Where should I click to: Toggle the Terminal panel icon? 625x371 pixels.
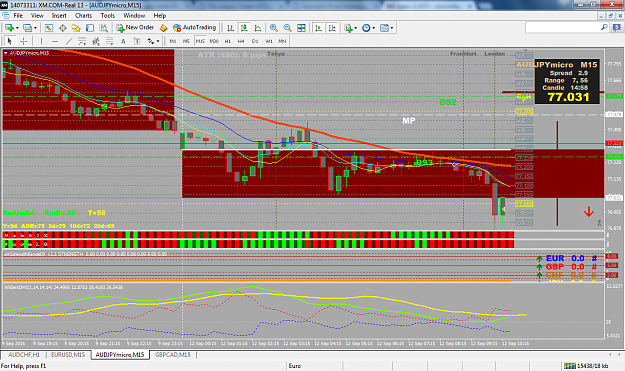point(90,27)
